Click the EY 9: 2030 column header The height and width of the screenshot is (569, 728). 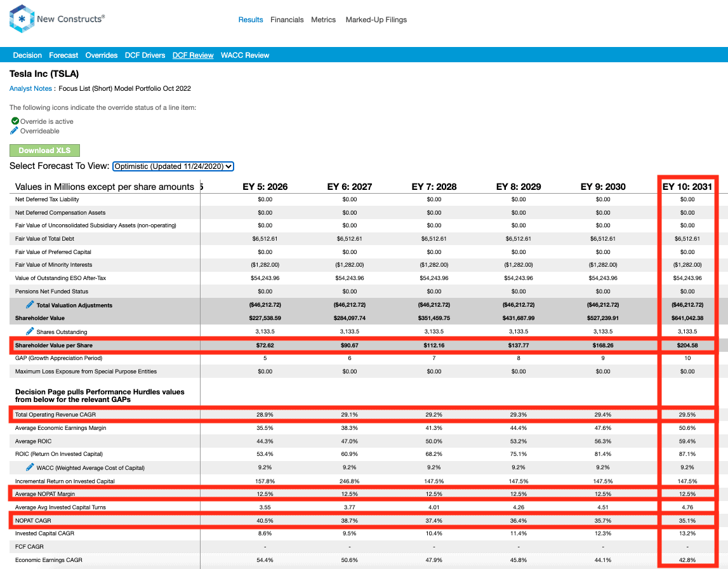tap(603, 187)
